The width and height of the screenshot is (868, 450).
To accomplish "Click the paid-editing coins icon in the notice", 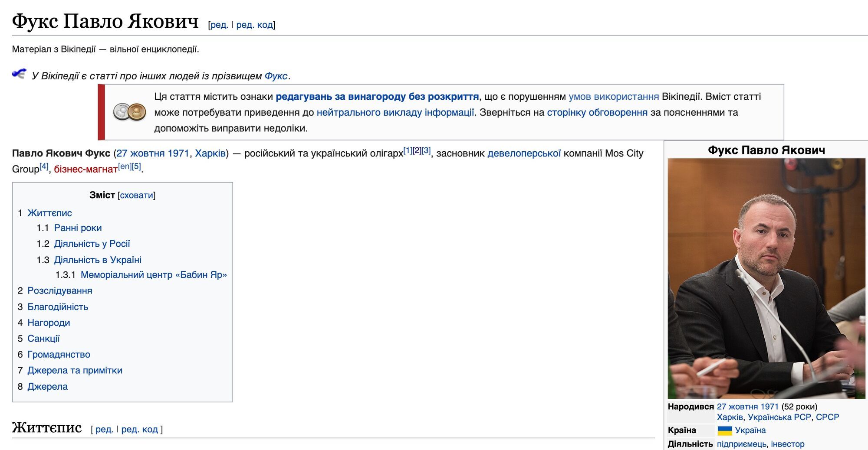I will [x=129, y=112].
